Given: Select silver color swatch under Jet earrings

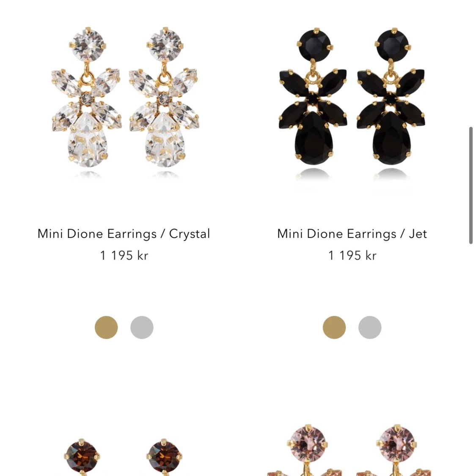Looking at the screenshot, I should 370,327.
